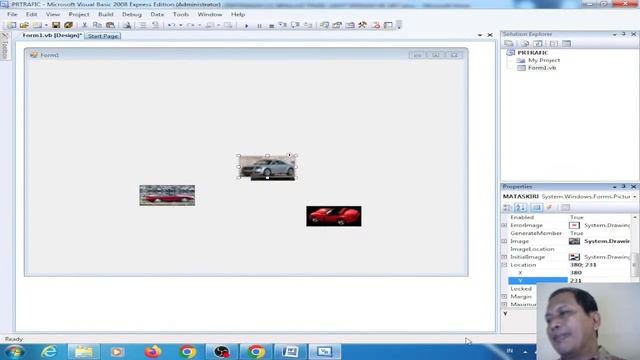The image size is (640, 360).
Task: Select the red sports car on black background
Action: point(334,216)
